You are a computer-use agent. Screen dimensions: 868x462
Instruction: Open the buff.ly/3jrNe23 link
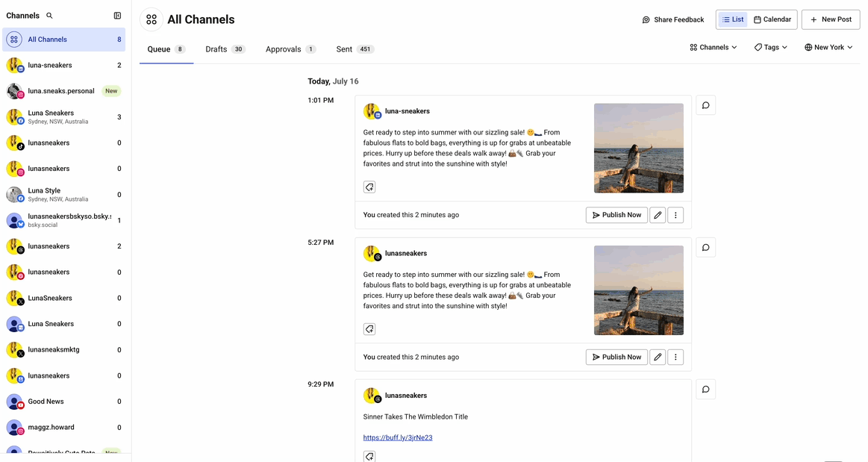pyautogui.click(x=398, y=437)
